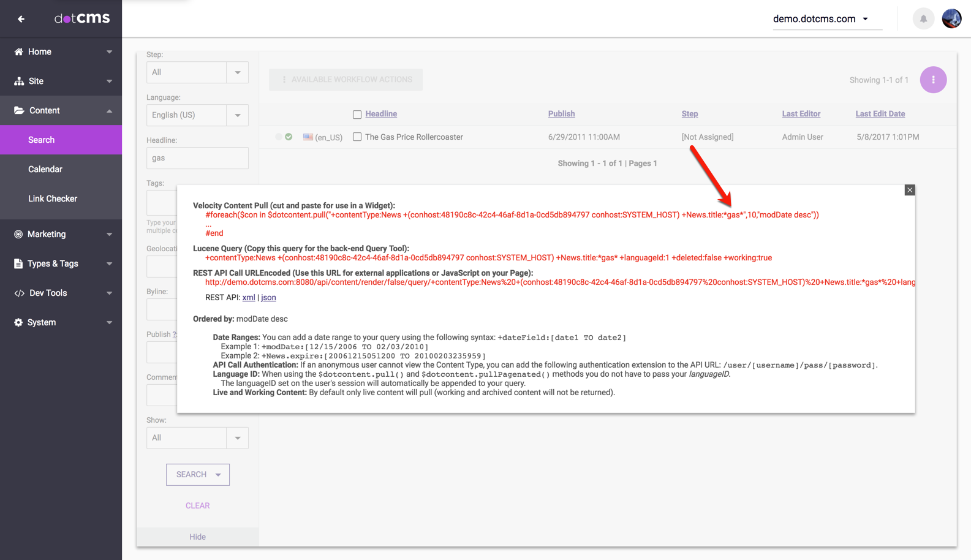Click the green published status icon
The height and width of the screenshot is (560, 971).
point(289,137)
